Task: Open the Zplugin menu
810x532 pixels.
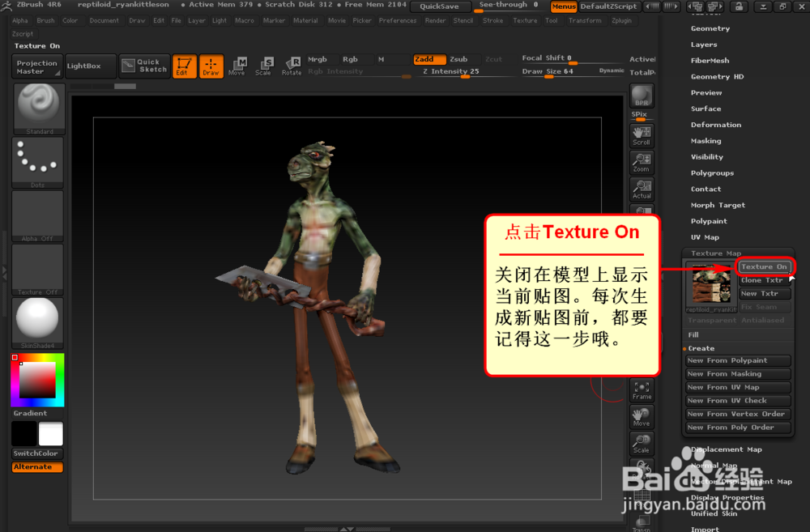Action: (621, 21)
